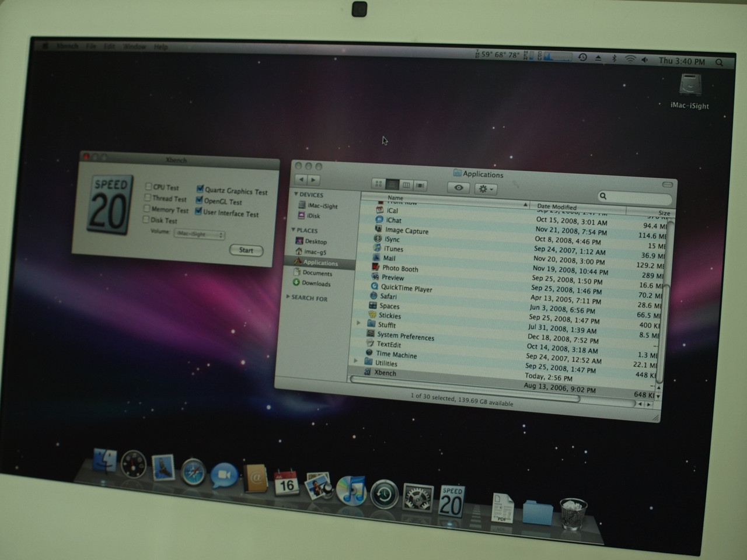
Task: Go back in the Finder window
Action: point(301,179)
